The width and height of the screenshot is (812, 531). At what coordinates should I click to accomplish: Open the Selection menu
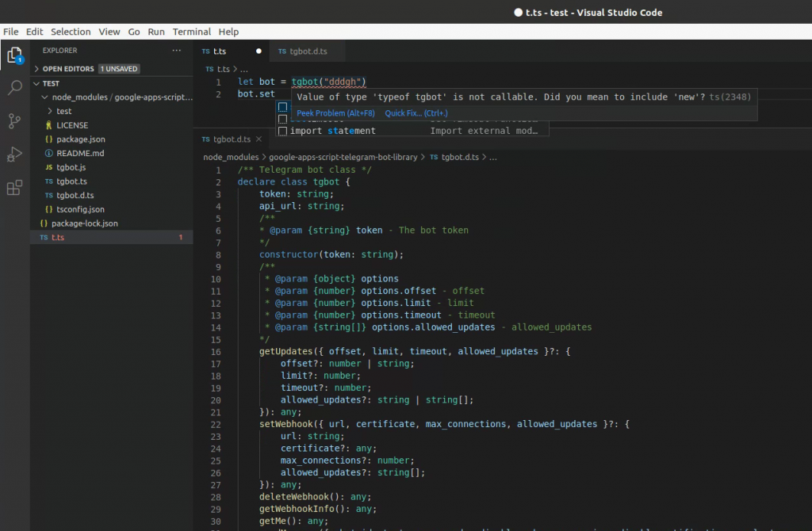(x=71, y=32)
